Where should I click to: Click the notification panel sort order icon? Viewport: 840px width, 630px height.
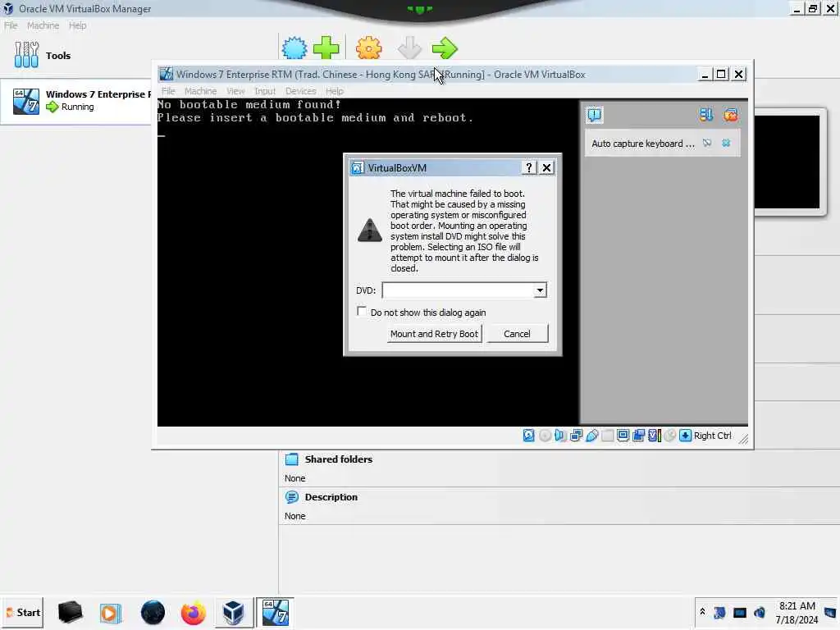coord(706,115)
